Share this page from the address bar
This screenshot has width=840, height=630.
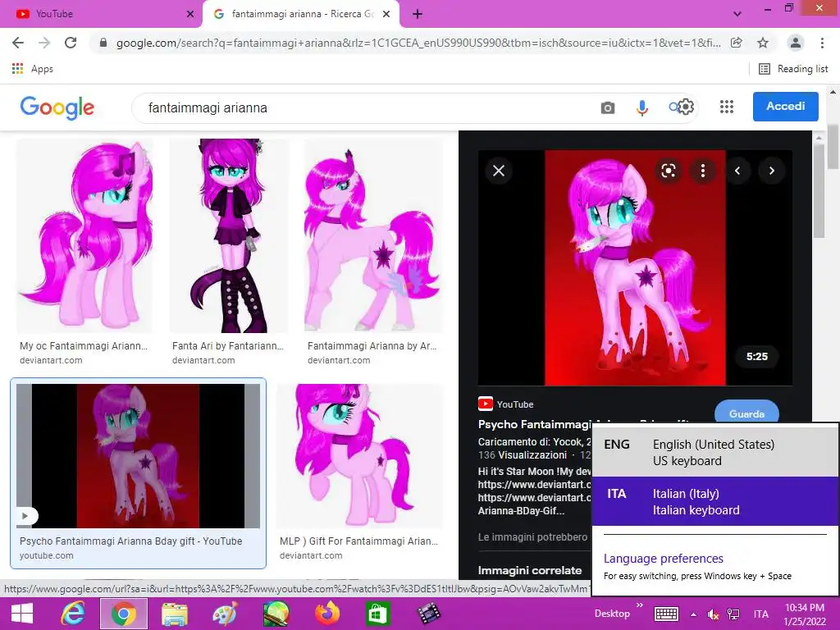point(737,43)
